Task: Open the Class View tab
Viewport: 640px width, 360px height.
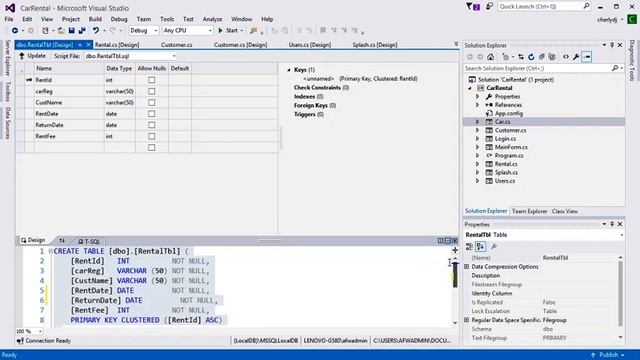Action: [x=564, y=211]
